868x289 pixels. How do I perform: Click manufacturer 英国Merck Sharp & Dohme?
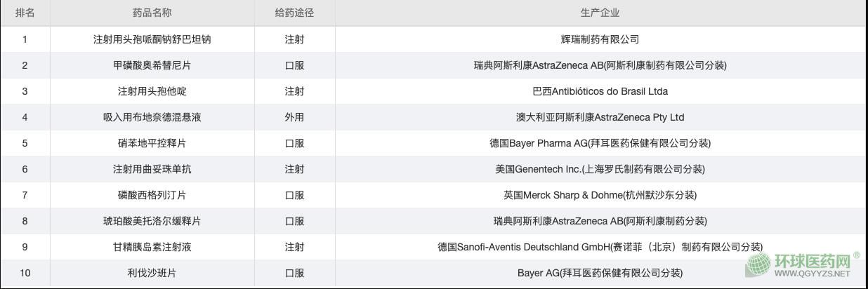coord(600,195)
